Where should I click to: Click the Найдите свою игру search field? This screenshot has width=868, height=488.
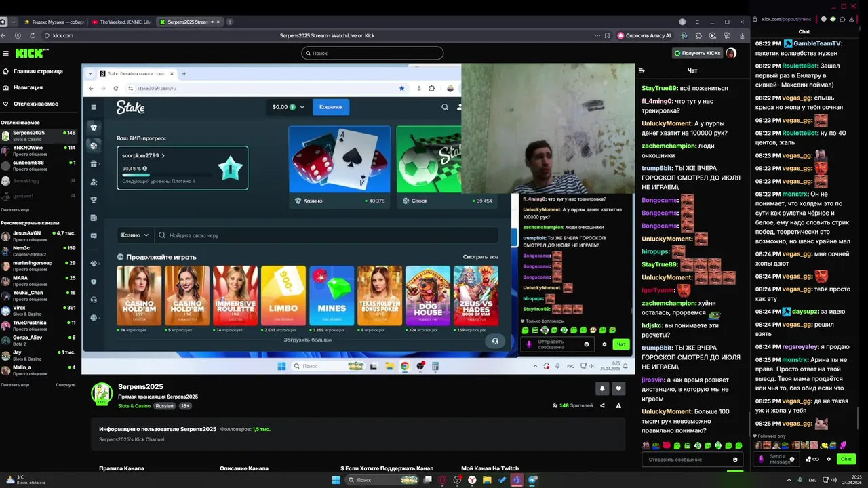326,235
